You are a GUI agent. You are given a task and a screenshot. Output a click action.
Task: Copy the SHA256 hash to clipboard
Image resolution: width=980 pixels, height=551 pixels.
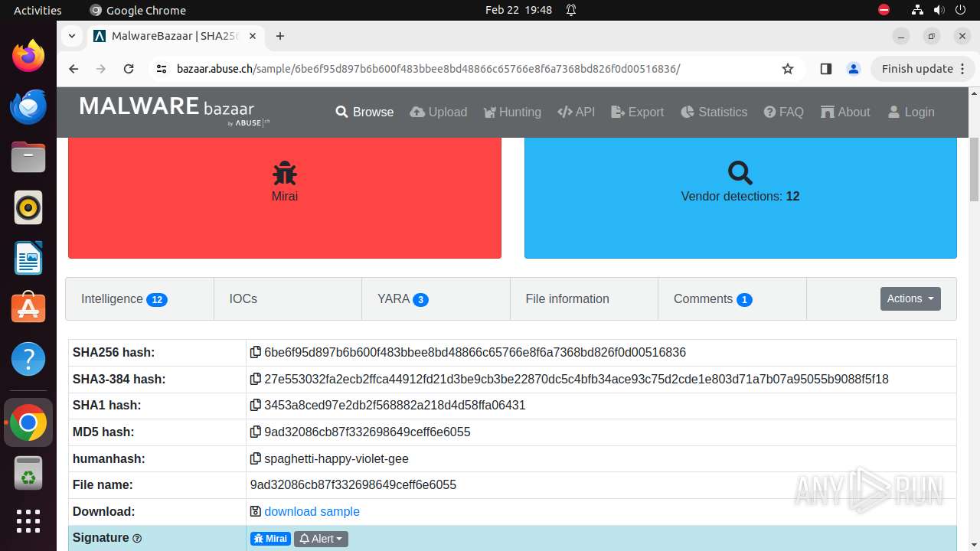tap(256, 353)
